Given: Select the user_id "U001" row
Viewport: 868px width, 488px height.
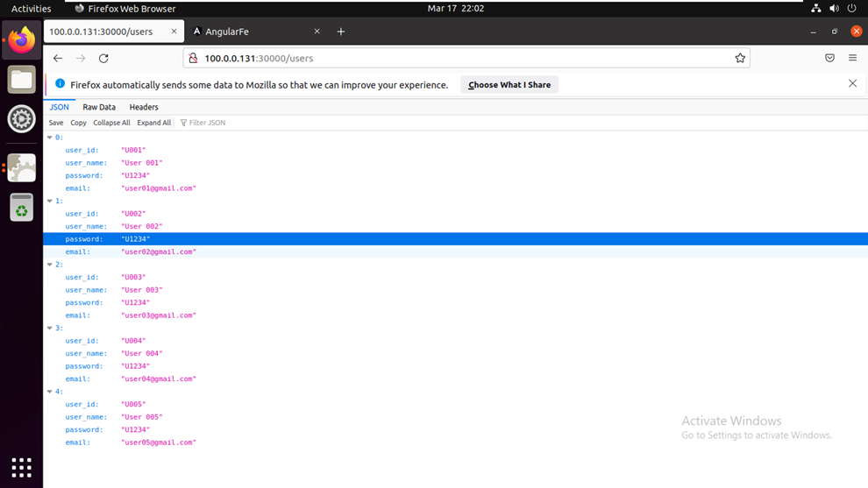Looking at the screenshot, I should [x=455, y=150].
